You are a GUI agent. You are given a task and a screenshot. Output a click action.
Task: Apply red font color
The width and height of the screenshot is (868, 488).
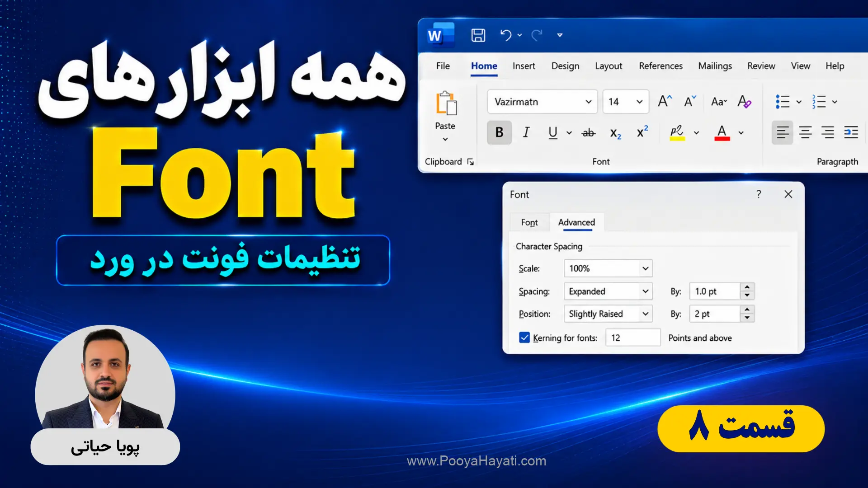click(x=722, y=133)
